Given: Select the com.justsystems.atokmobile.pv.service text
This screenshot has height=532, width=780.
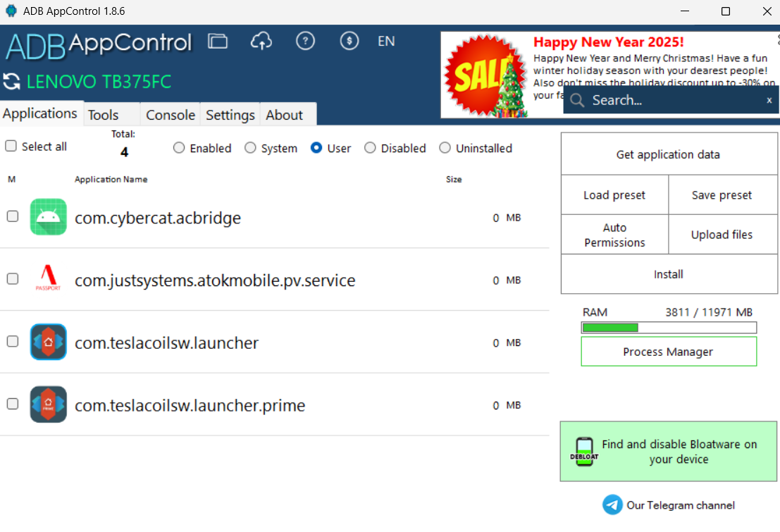Looking at the screenshot, I should tap(215, 280).
